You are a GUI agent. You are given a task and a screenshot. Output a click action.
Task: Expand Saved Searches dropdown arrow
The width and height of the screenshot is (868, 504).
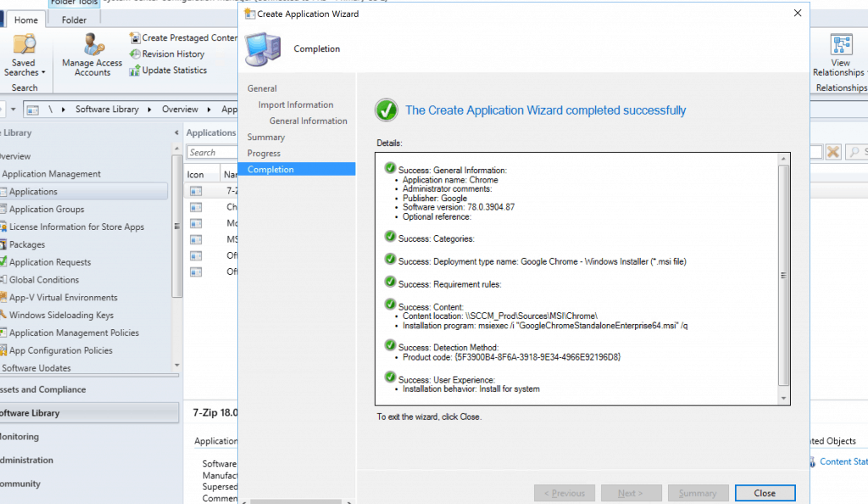pos(43,73)
